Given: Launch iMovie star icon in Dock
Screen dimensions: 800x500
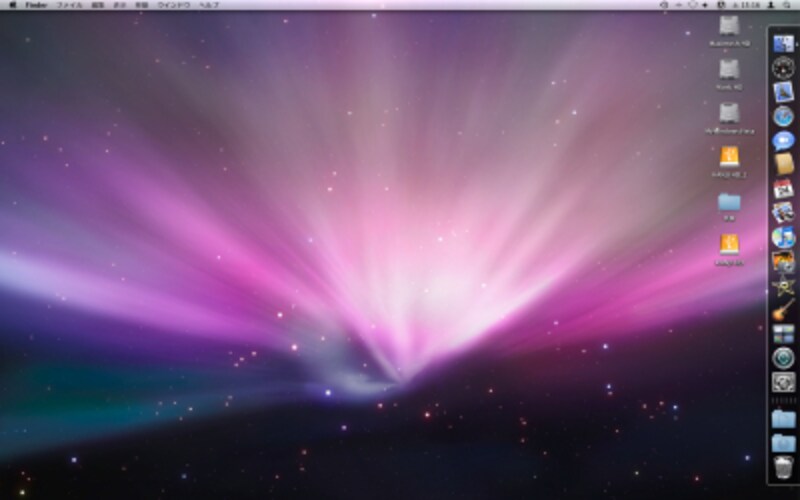Looking at the screenshot, I should pos(783,286).
